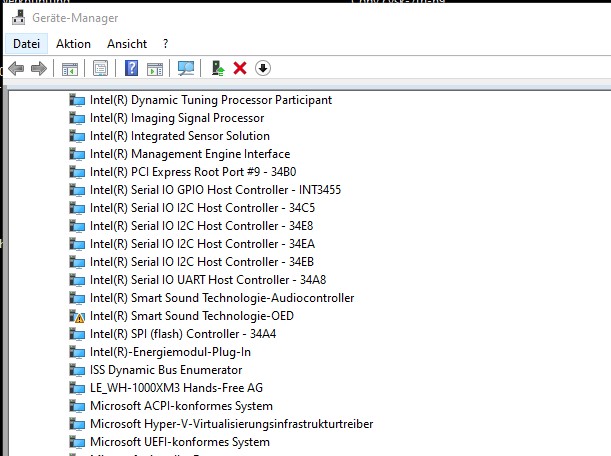Select Microsoft UEFI-konformes System
611x456 pixels.
click(180, 442)
